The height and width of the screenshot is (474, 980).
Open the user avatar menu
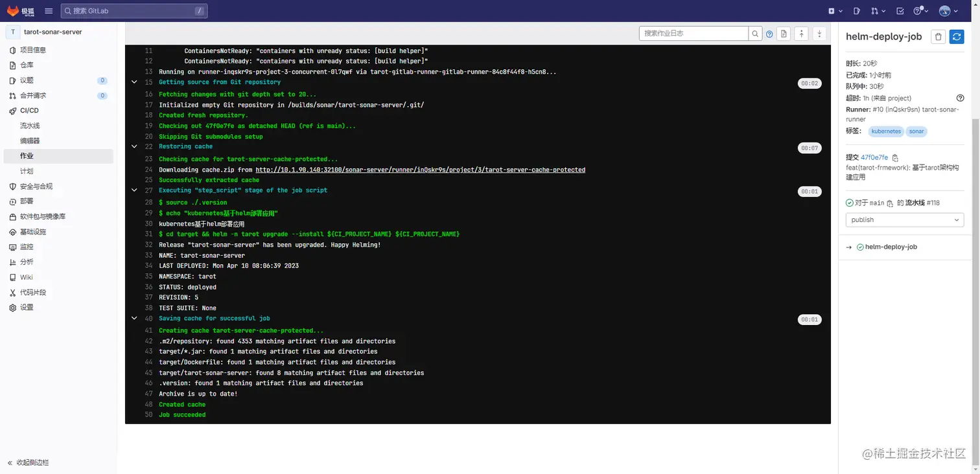pos(948,11)
